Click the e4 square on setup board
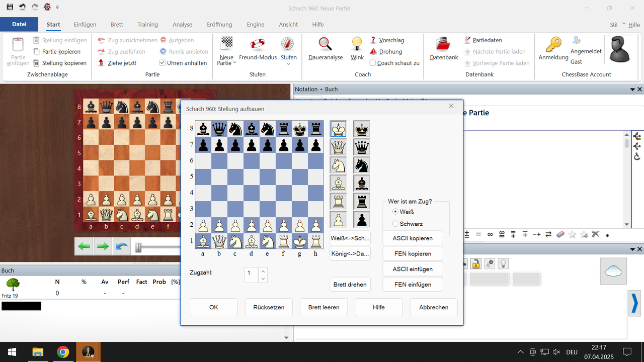The height and width of the screenshot is (362, 644). [x=268, y=193]
